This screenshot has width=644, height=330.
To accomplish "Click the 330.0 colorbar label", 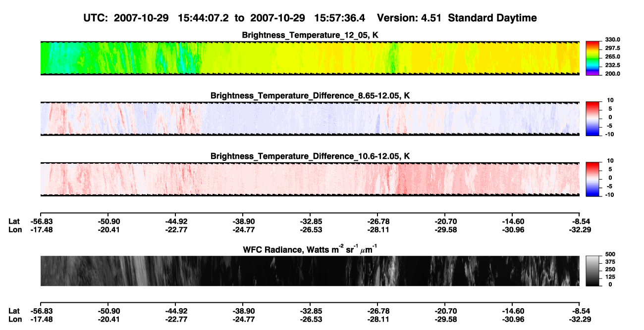I will point(612,40).
